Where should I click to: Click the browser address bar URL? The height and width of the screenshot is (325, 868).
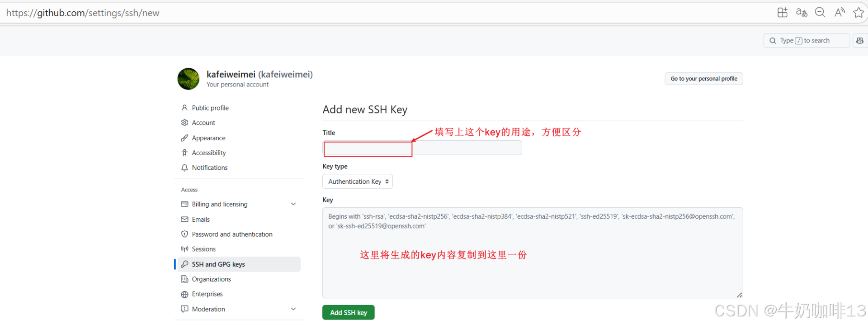pos(83,13)
